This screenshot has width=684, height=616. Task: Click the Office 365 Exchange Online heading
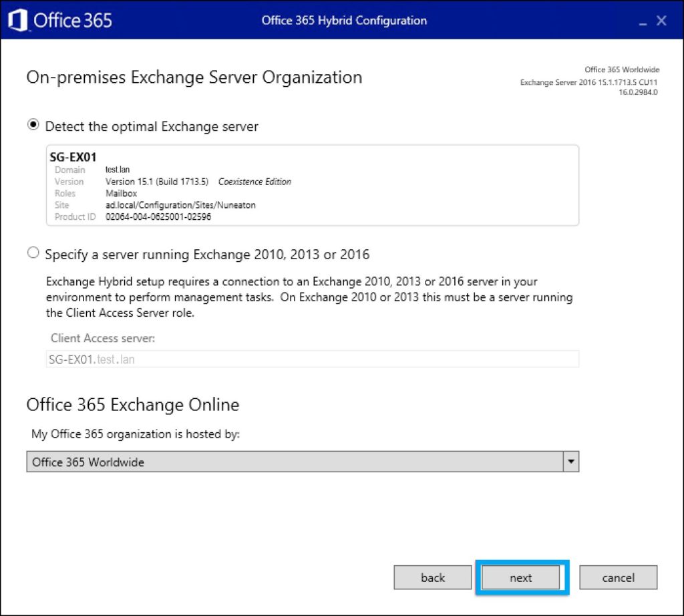[133, 405]
